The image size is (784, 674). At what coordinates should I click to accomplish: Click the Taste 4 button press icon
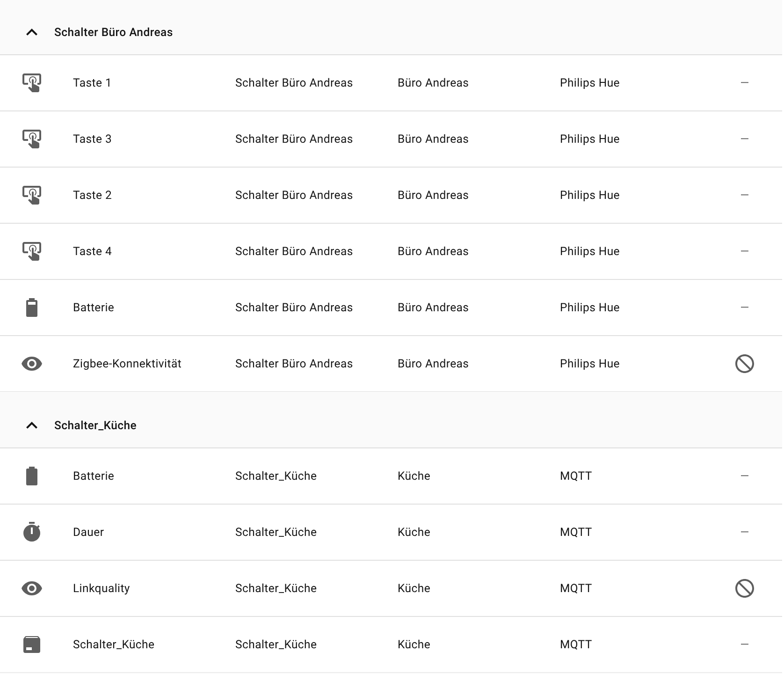point(32,251)
